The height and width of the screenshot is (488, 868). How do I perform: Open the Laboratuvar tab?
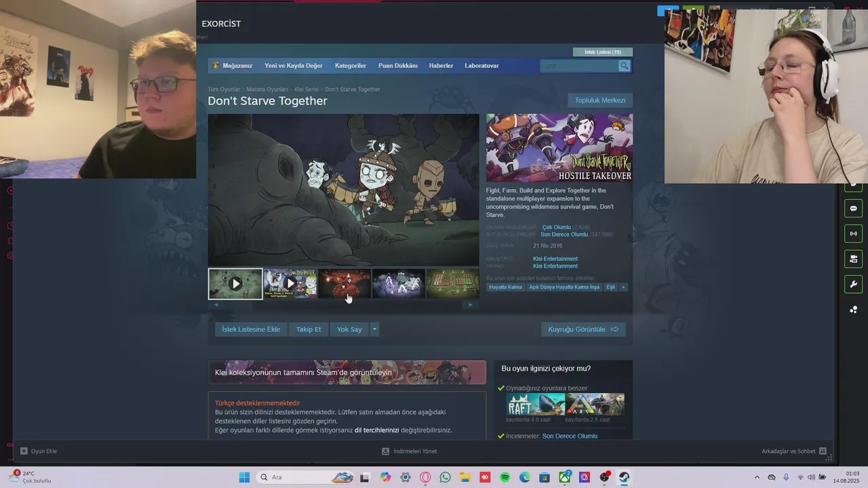tap(481, 66)
